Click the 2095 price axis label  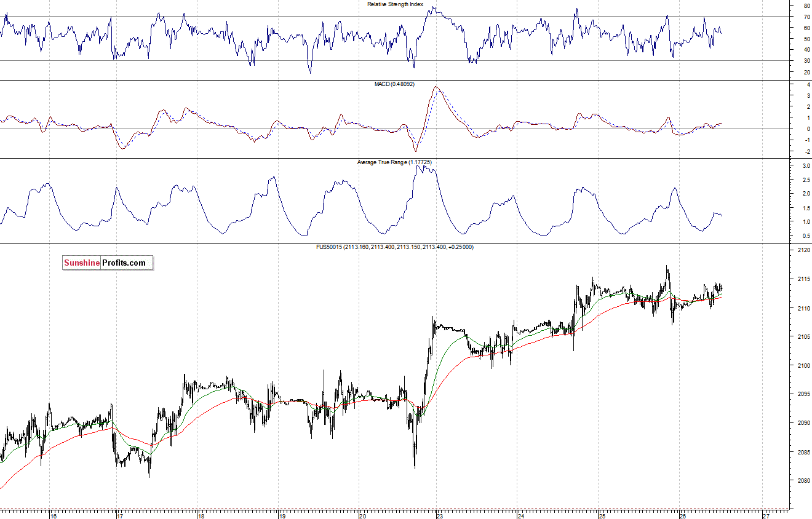click(803, 394)
